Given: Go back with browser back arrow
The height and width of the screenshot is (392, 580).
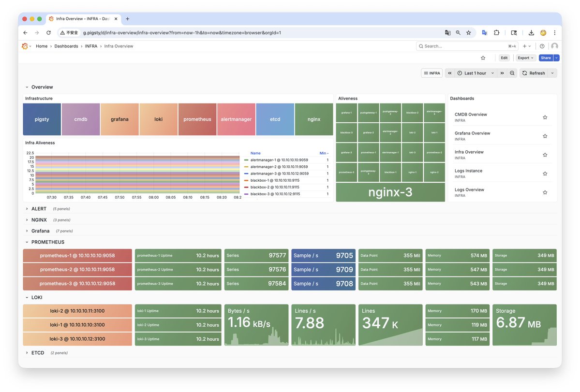Looking at the screenshot, I should 25,32.
